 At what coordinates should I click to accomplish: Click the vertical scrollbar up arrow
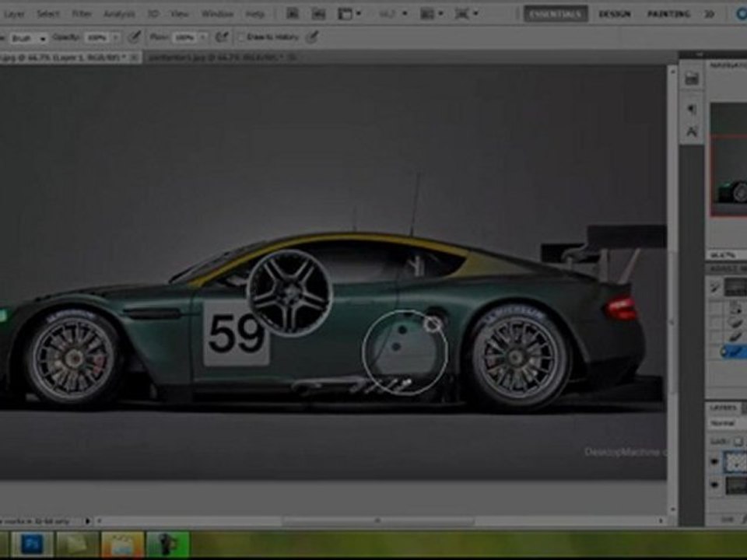pyautogui.click(x=672, y=72)
